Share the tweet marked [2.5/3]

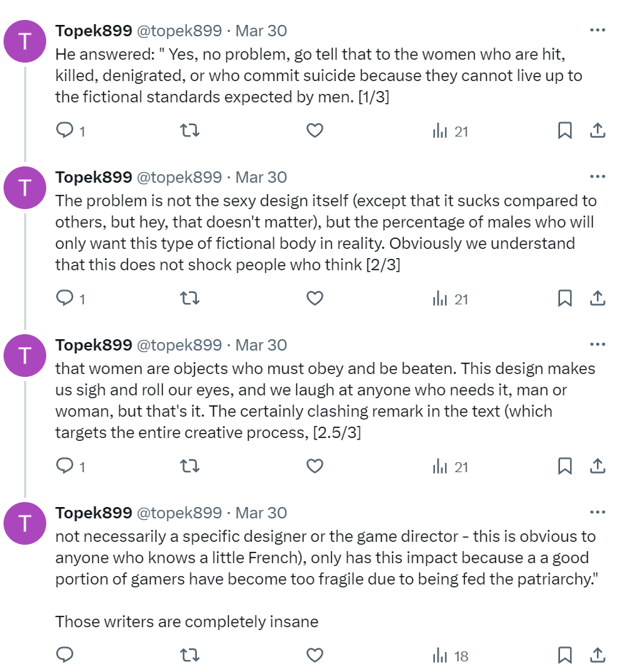tap(598, 466)
